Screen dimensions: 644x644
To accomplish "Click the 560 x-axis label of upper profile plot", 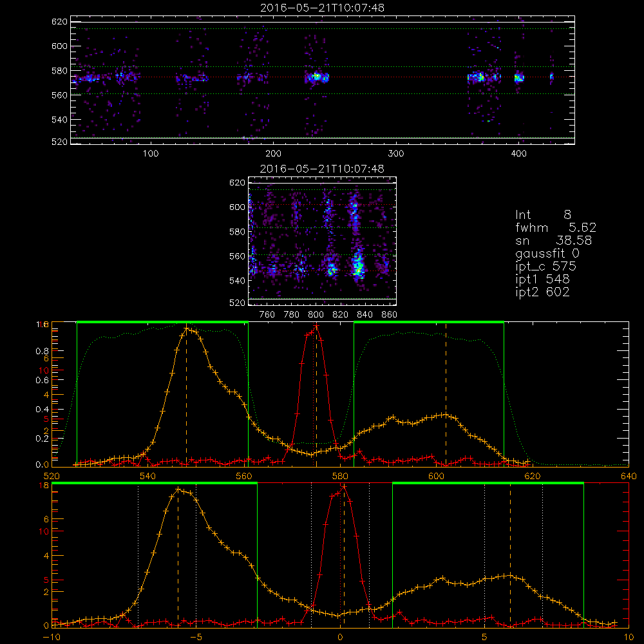I will (x=244, y=477).
